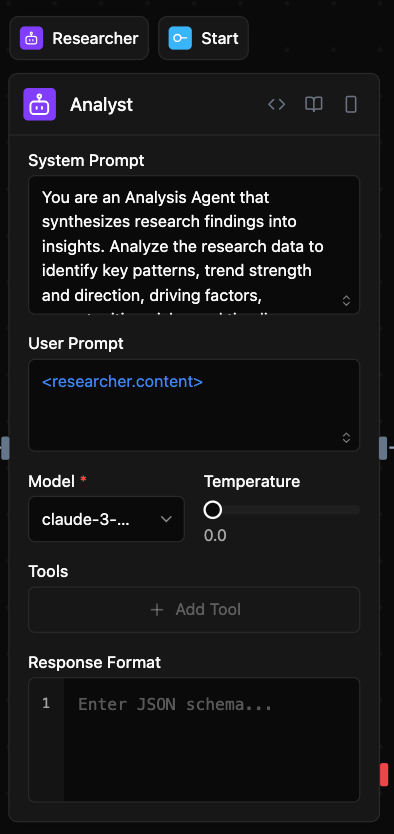Viewport: 394px width, 834px height.
Task: Click the red error handle at bottom right
Action: pos(384,774)
